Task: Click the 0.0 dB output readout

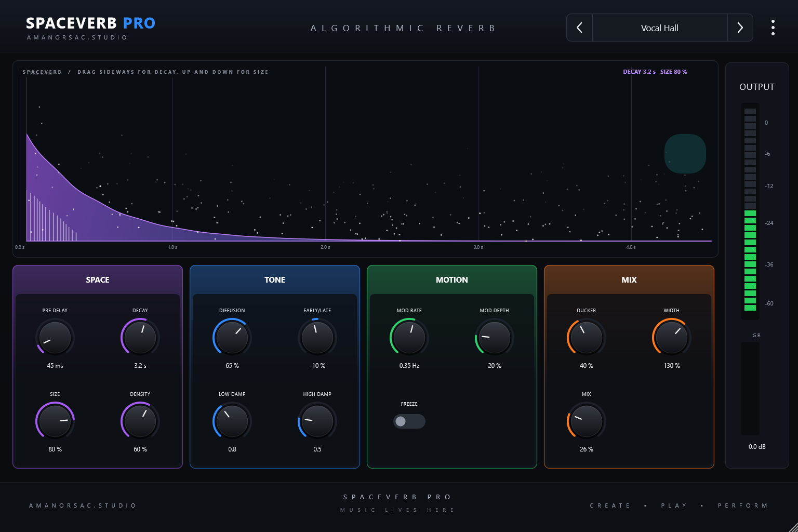Action: (x=757, y=447)
